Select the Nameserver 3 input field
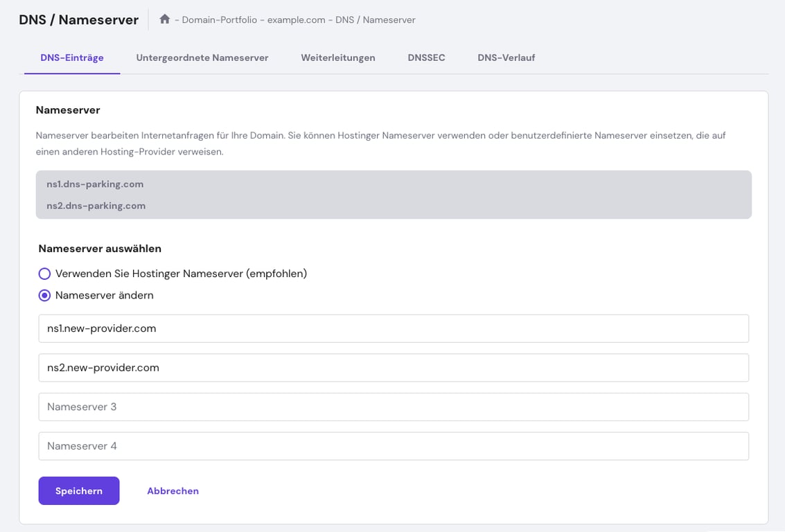Screen dimensions: 785x532 [394, 407]
